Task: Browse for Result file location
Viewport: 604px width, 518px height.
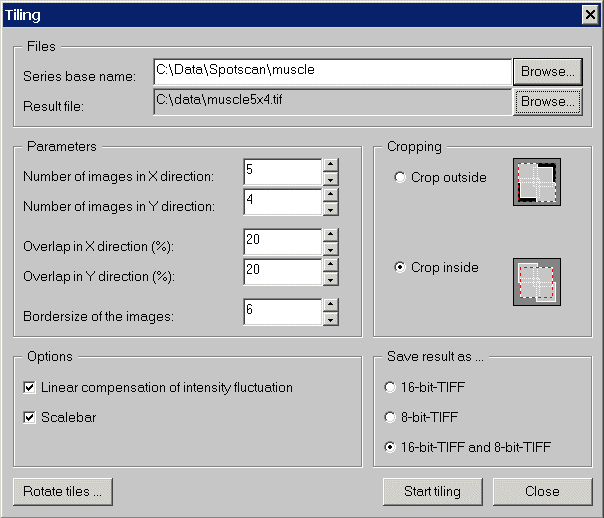Action: click(547, 101)
